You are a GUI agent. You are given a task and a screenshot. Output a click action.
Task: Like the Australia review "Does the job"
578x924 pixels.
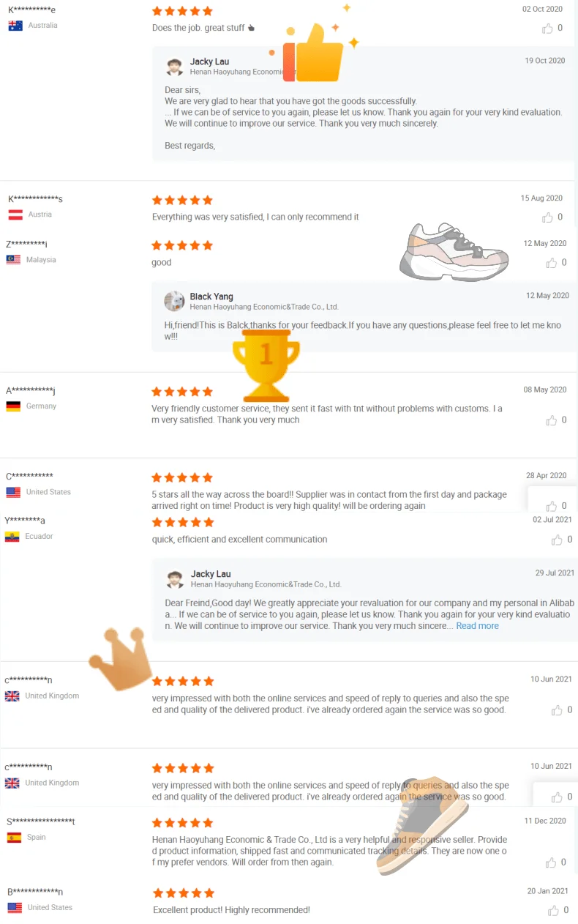tap(547, 29)
